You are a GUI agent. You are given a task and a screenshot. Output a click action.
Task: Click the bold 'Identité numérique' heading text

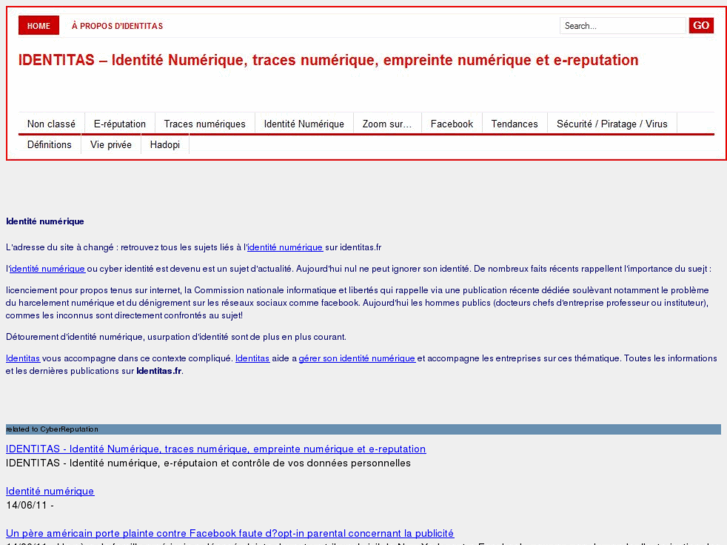tap(45, 221)
